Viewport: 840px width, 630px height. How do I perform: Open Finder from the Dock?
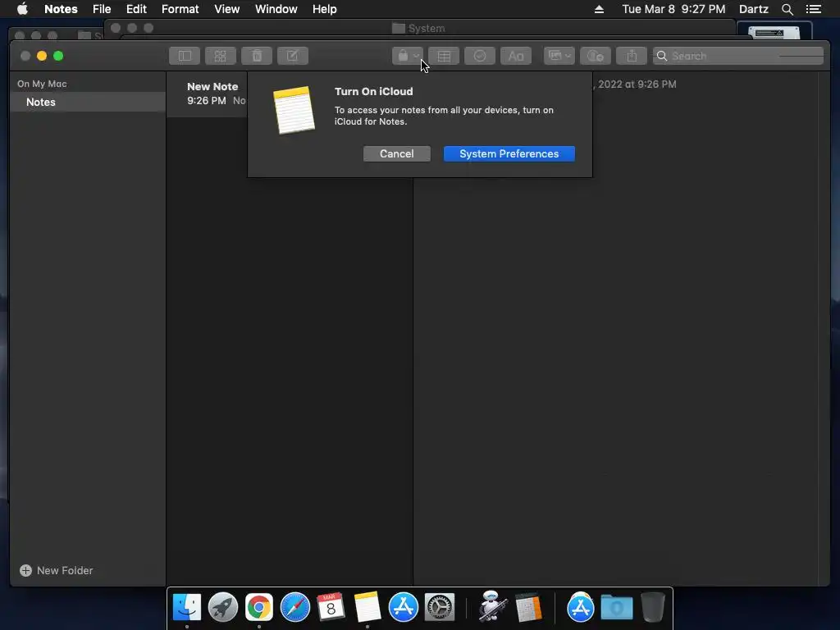pyautogui.click(x=186, y=607)
